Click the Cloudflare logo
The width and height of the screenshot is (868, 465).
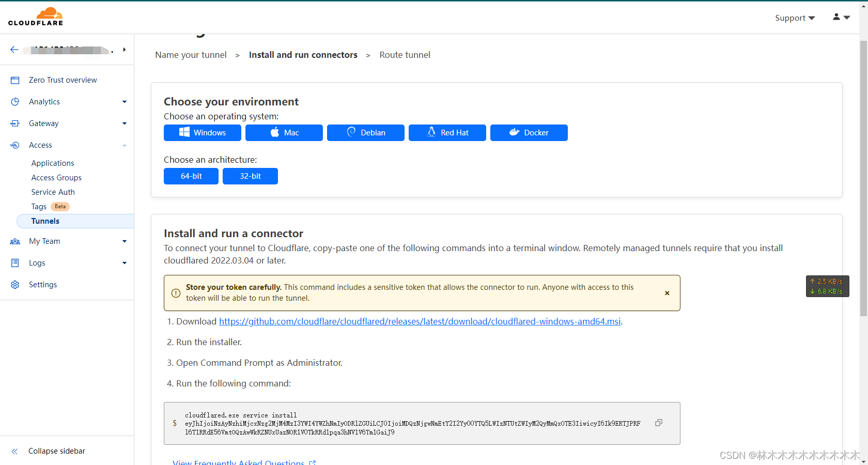pyautogui.click(x=35, y=16)
